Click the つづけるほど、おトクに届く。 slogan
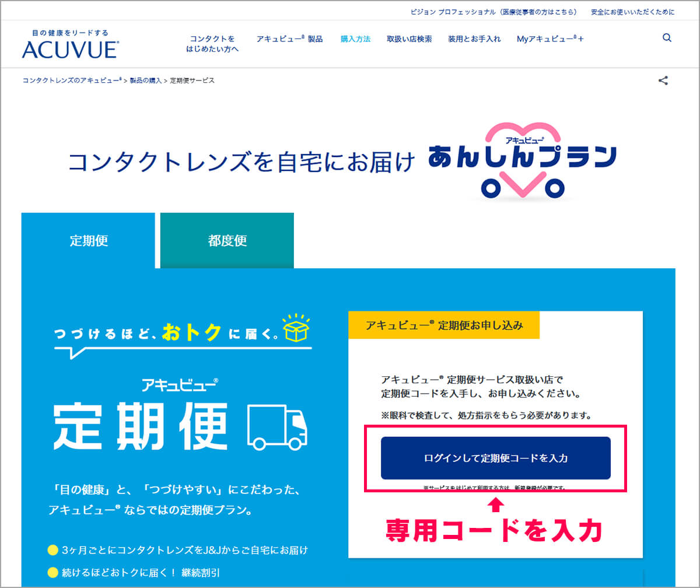Screen dimensions: 700x588 pyautogui.click(x=165, y=332)
